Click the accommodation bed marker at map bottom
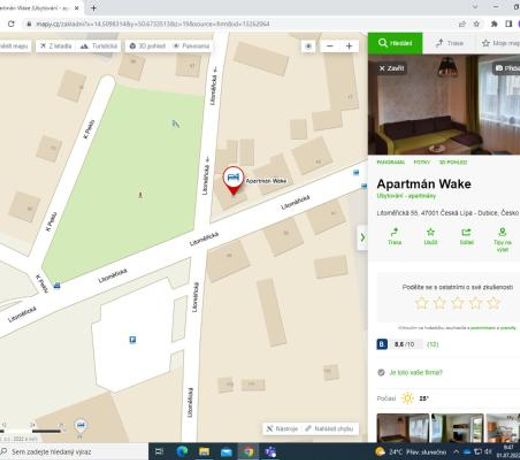Viewport: 520px width, 460px height. (x=80, y=425)
